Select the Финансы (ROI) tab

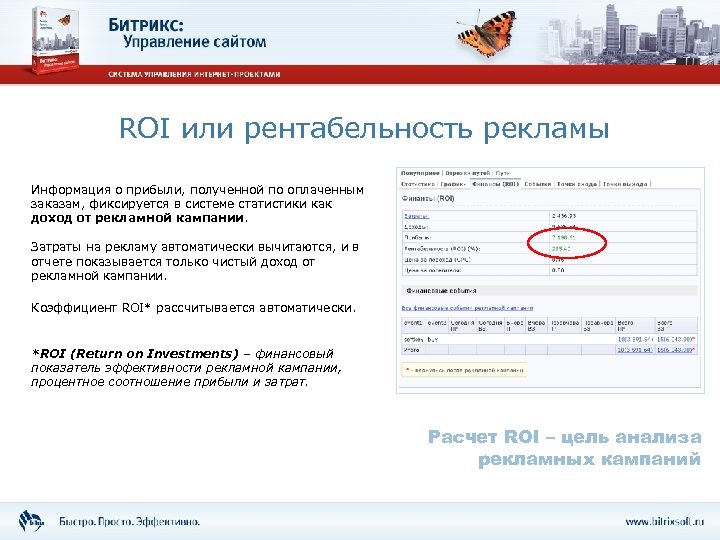coord(495,184)
